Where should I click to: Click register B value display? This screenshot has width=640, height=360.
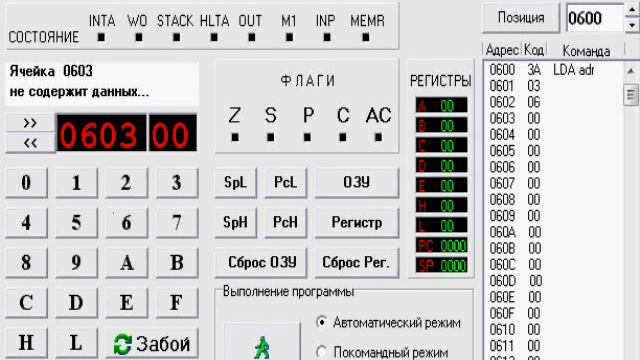pos(442,126)
